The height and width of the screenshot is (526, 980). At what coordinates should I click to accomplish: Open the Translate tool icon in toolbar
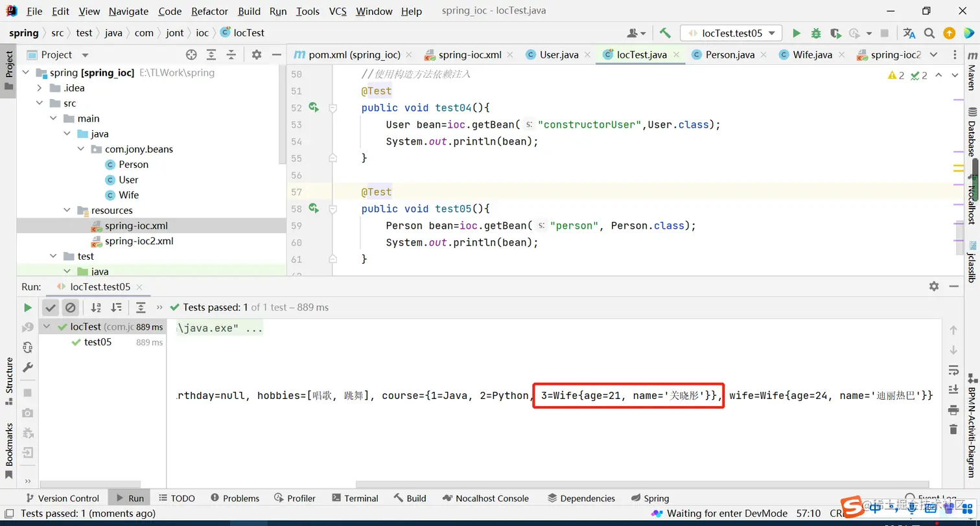coord(909,33)
